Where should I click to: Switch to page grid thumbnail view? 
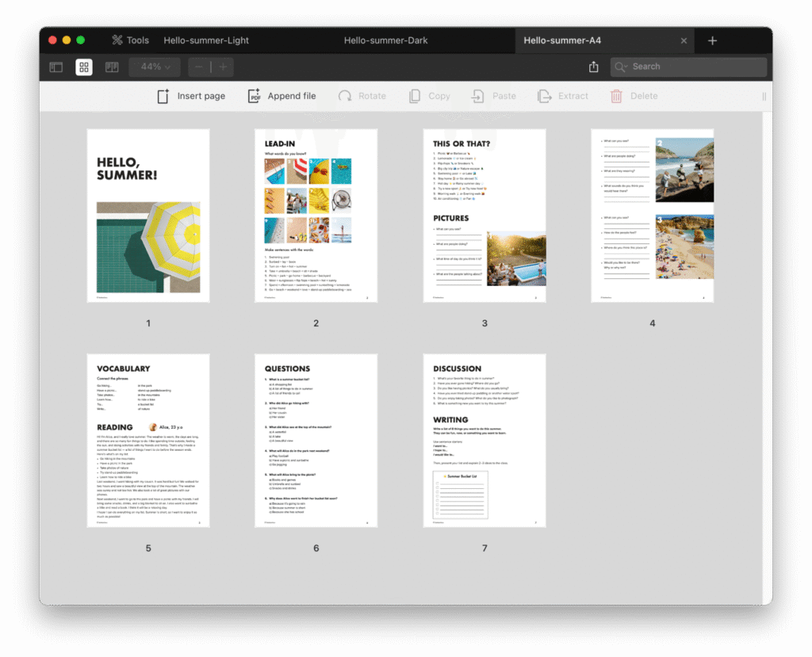click(84, 67)
